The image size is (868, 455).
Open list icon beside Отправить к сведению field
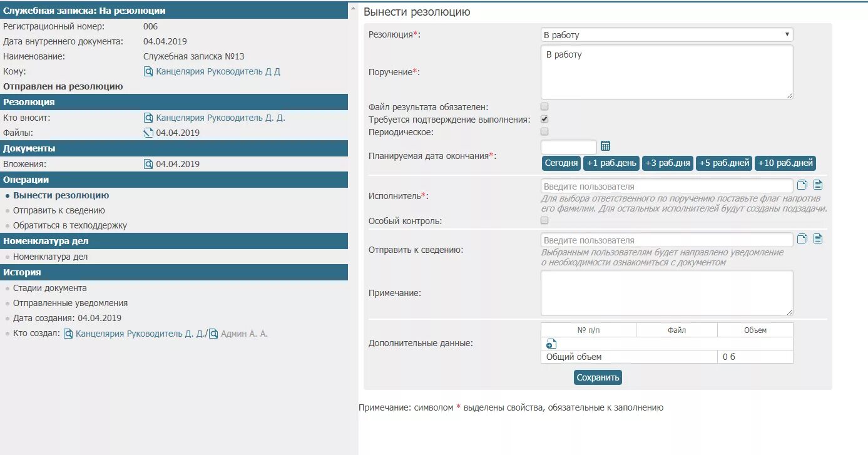pos(818,239)
